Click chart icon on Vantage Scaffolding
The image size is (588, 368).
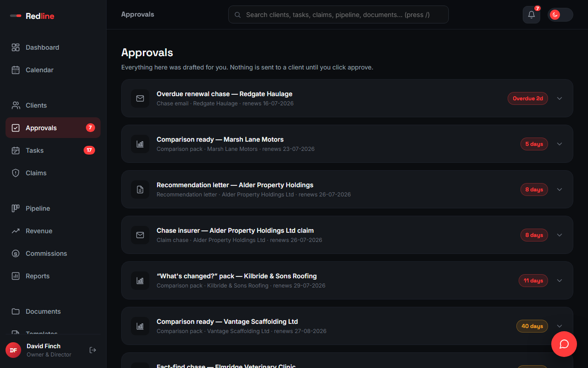pos(140,326)
